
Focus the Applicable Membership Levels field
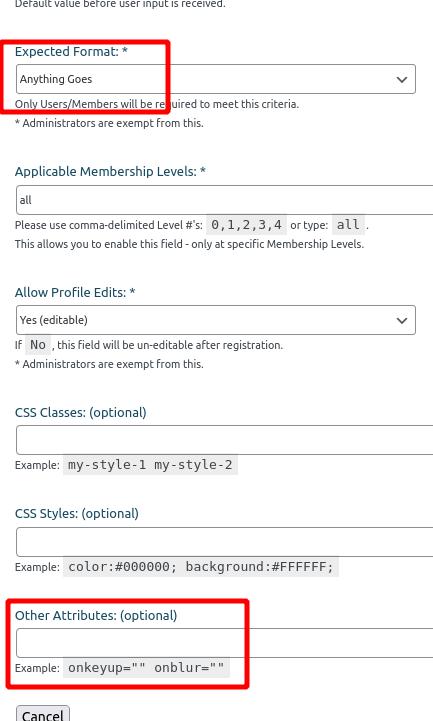[x=224, y=200]
